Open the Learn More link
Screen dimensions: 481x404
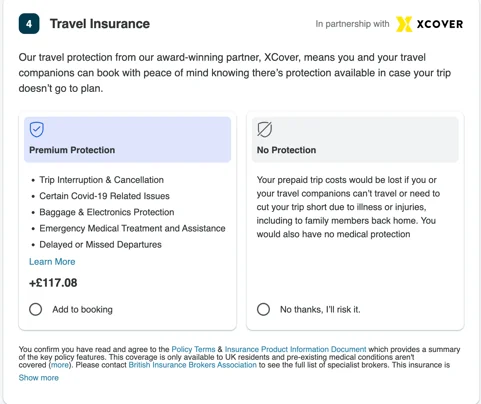(52, 262)
